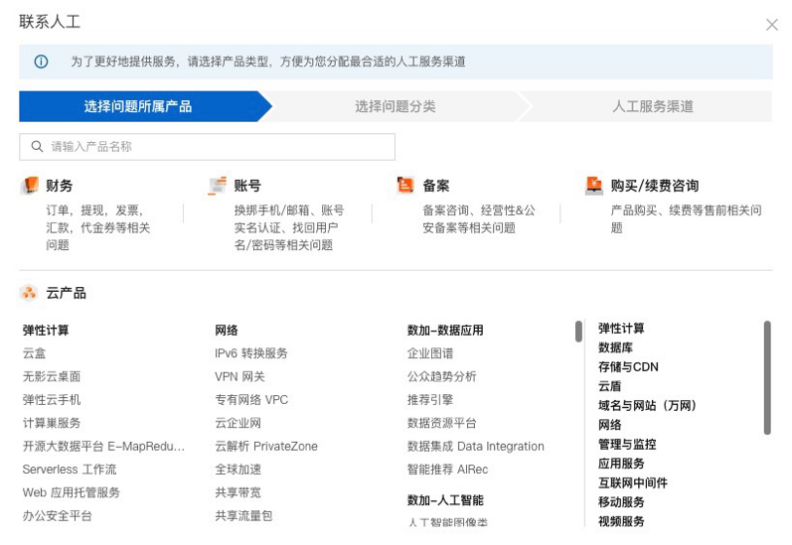792x545 pixels.
Task: Jump to 域名与网站(万网) category
Action: 648,405
